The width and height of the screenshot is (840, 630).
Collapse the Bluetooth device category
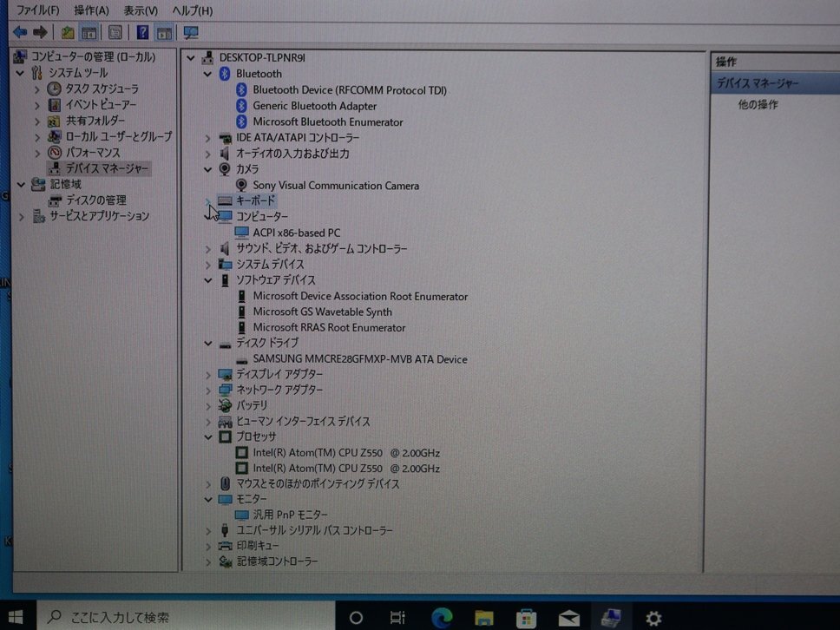click(208, 74)
